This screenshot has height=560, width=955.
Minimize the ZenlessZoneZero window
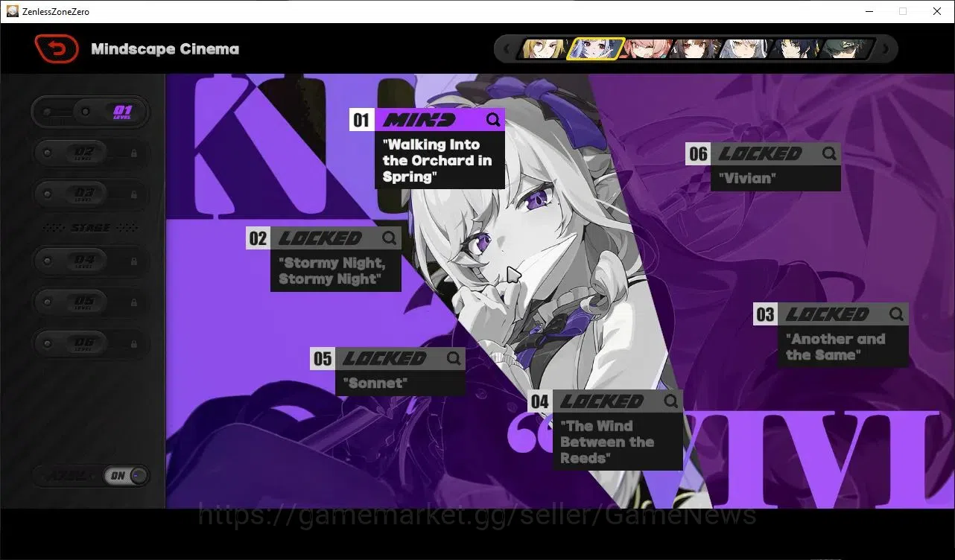pyautogui.click(x=869, y=11)
